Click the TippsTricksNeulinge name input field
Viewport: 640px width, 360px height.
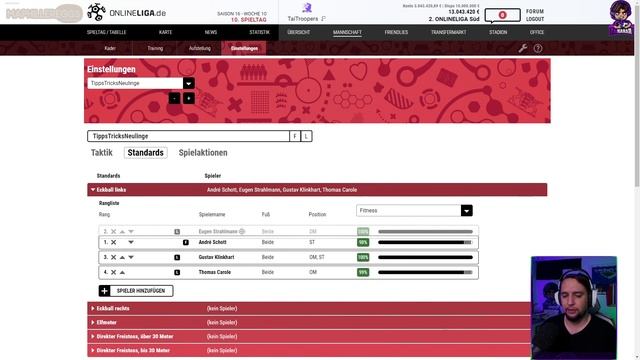188,136
